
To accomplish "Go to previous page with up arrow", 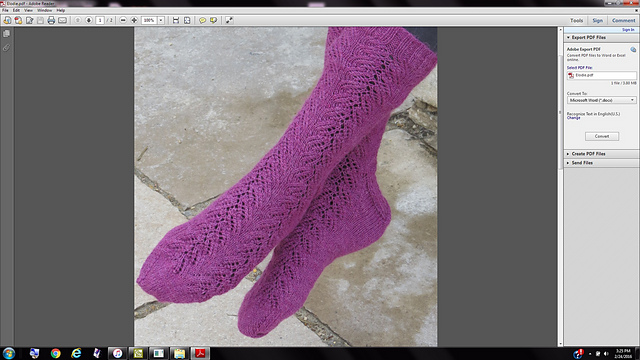I will (x=78, y=20).
